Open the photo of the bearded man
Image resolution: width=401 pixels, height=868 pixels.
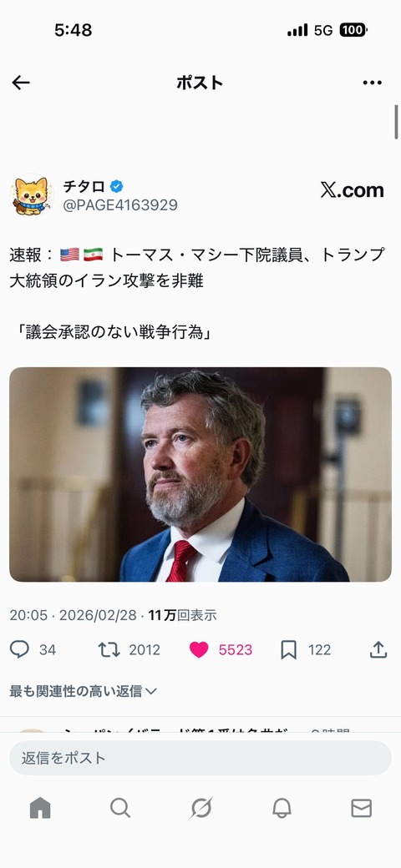(x=200, y=474)
